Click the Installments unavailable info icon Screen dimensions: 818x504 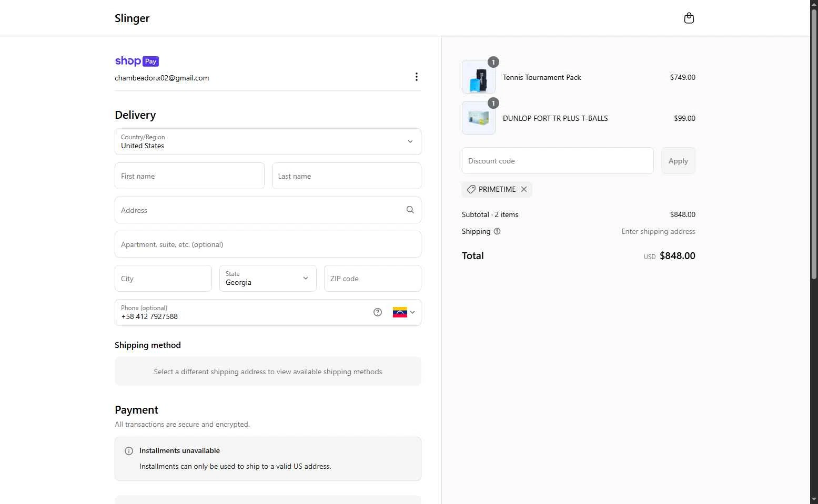[x=128, y=451]
